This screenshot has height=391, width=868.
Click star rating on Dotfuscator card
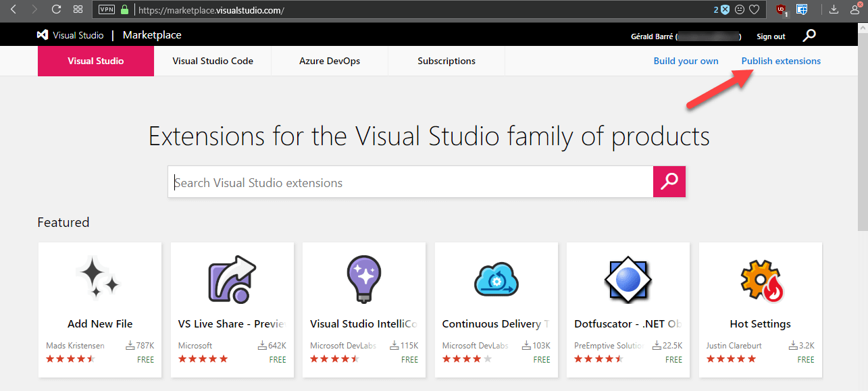(x=599, y=359)
